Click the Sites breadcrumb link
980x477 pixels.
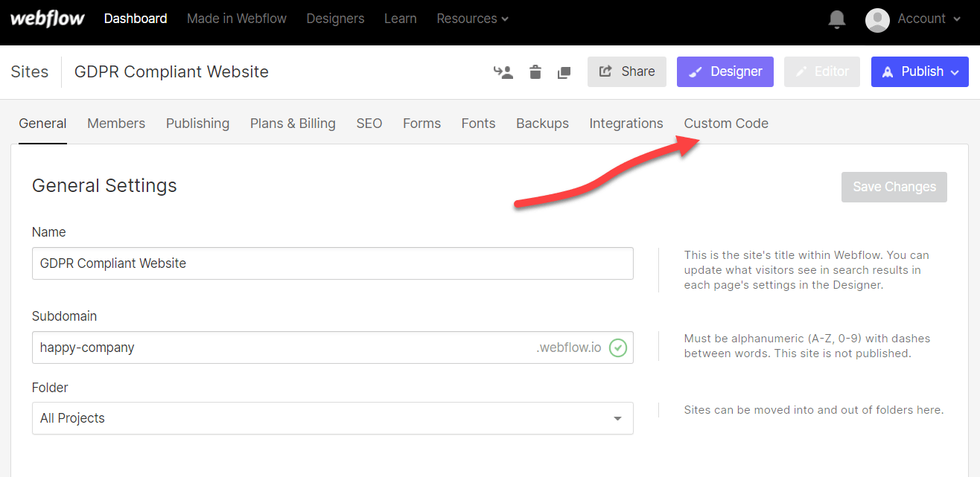[x=30, y=72]
